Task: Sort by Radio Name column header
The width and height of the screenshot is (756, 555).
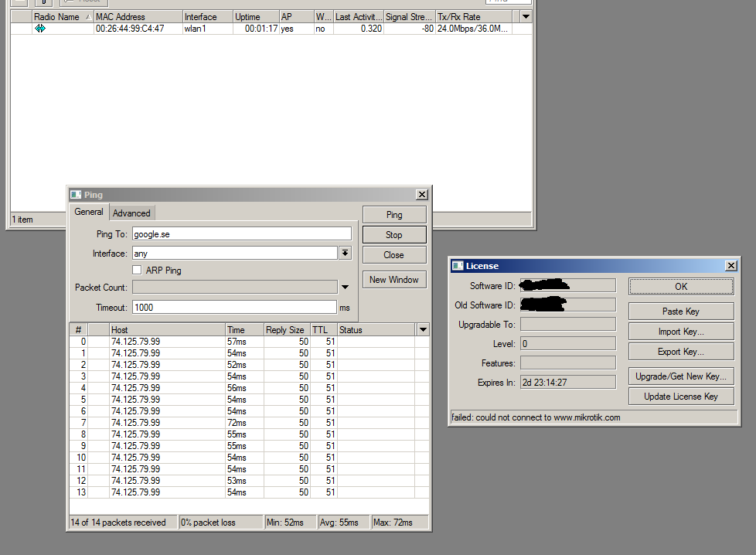Action: 63,17
